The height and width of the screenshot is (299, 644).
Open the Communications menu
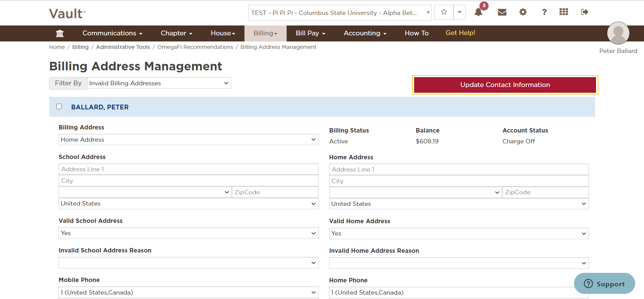pyautogui.click(x=112, y=33)
